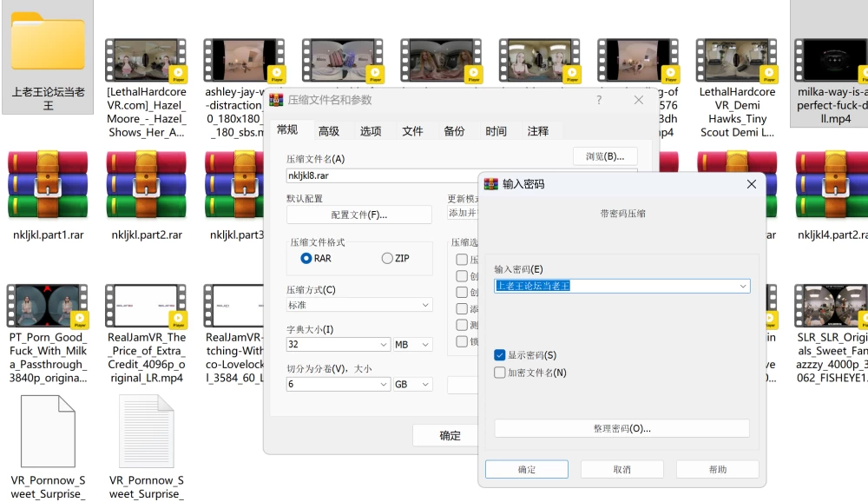Open the 切分为分卷 size dropdown showing 6
This screenshot has height=502, width=868.
[338, 384]
